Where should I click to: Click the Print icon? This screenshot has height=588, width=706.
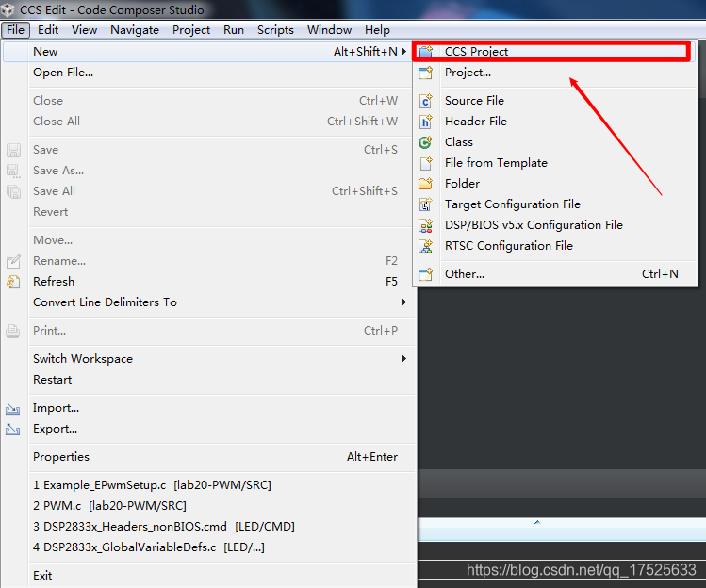[13, 331]
